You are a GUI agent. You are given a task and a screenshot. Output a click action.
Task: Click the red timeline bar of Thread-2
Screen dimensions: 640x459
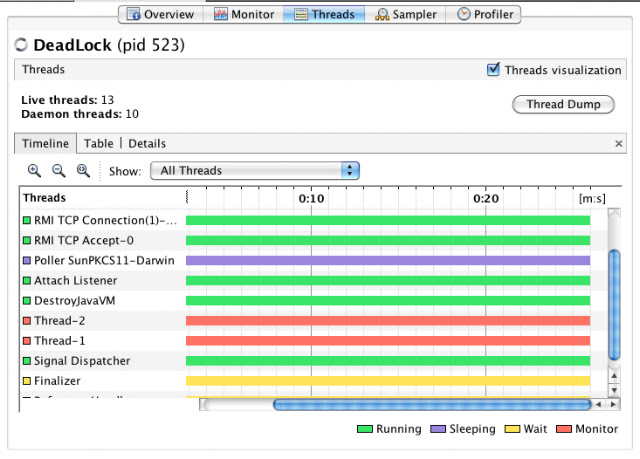click(x=388, y=321)
